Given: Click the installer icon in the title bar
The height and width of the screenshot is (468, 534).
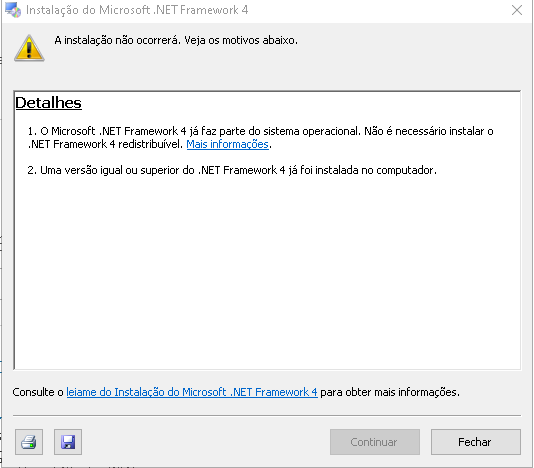Looking at the screenshot, I should (13, 10).
